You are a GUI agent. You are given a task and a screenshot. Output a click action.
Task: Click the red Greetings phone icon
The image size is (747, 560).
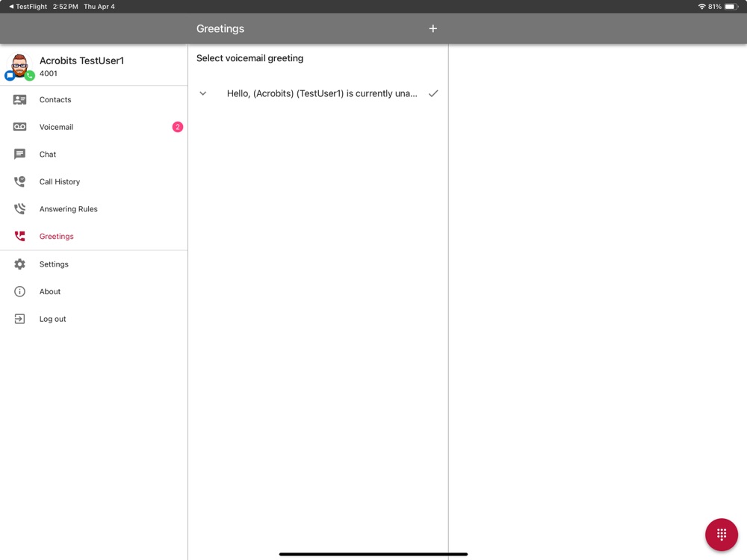click(19, 236)
